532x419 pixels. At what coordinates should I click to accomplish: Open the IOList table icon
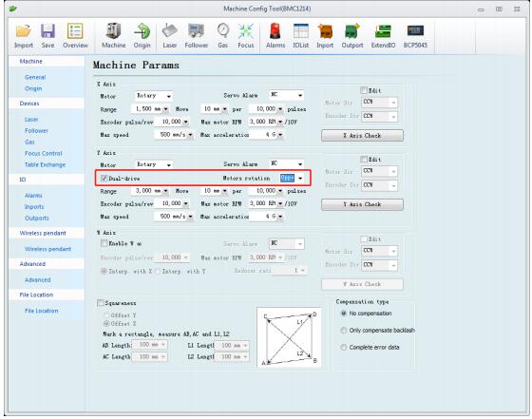300,31
